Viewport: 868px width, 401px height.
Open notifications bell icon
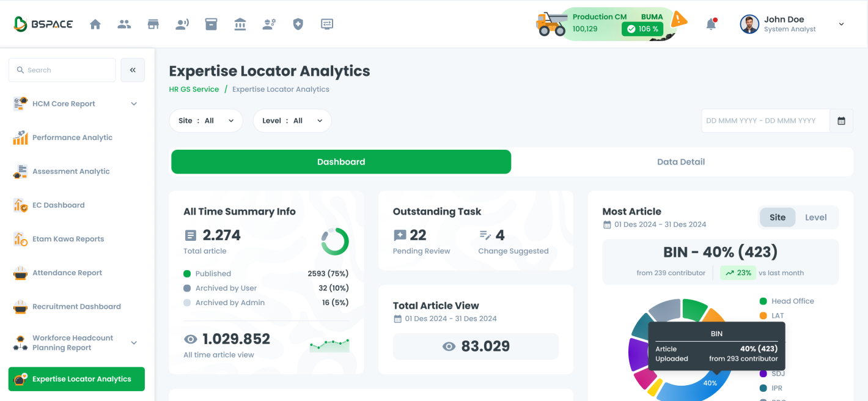pyautogui.click(x=711, y=24)
